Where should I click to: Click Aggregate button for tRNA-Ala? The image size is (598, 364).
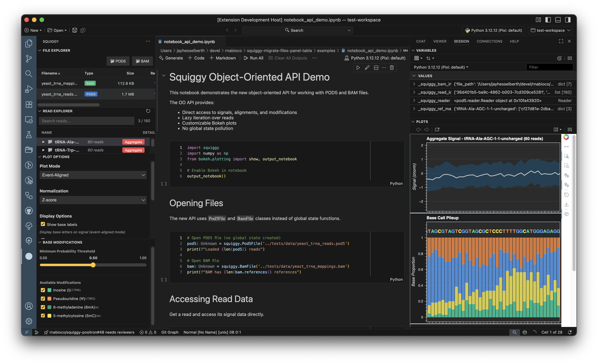[133, 142]
